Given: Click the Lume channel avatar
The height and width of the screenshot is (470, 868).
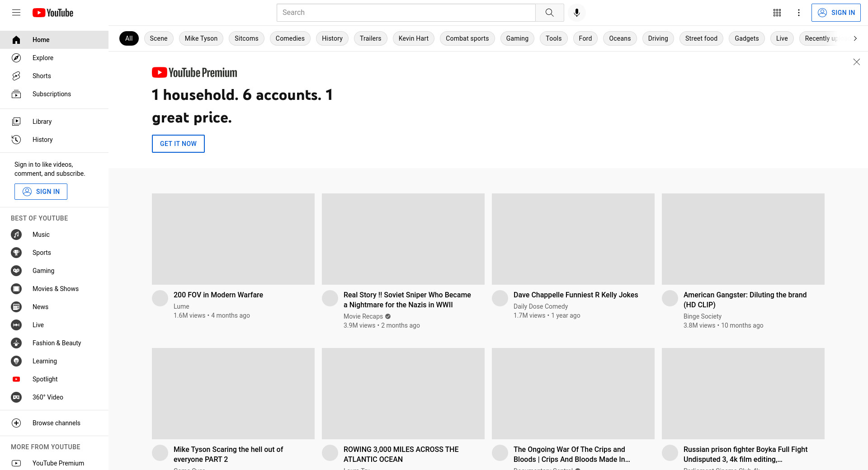Looking at the screenshot, I should 160,298.
